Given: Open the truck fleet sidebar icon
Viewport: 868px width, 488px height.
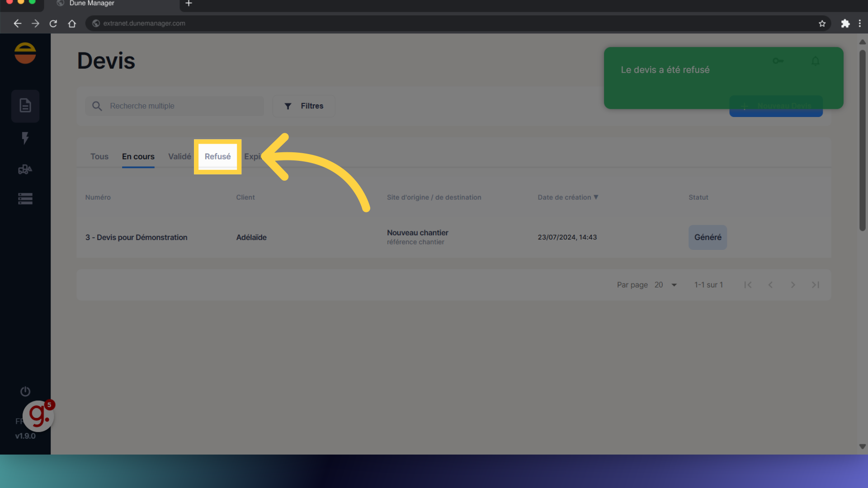Looking at the screenshot, I should tap(25, 169).
